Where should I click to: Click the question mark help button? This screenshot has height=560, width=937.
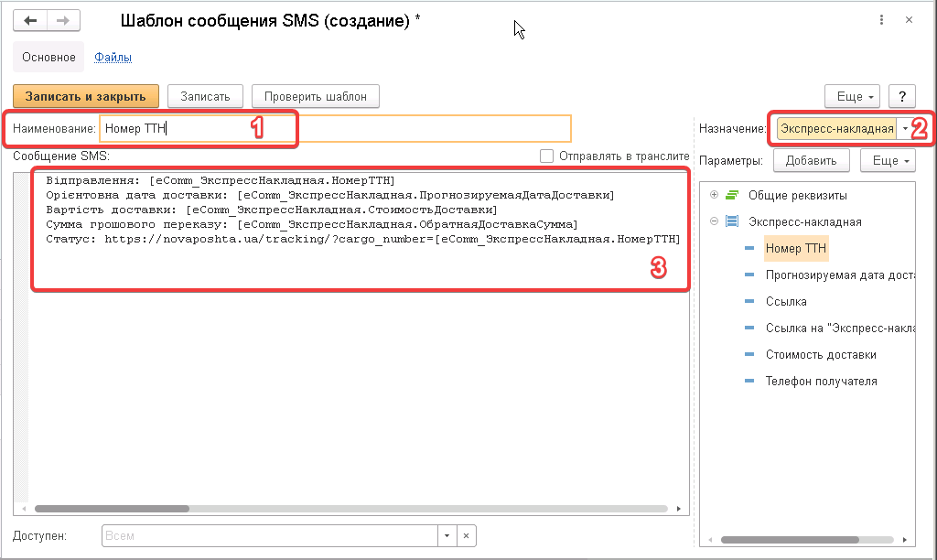pos(902,96)
